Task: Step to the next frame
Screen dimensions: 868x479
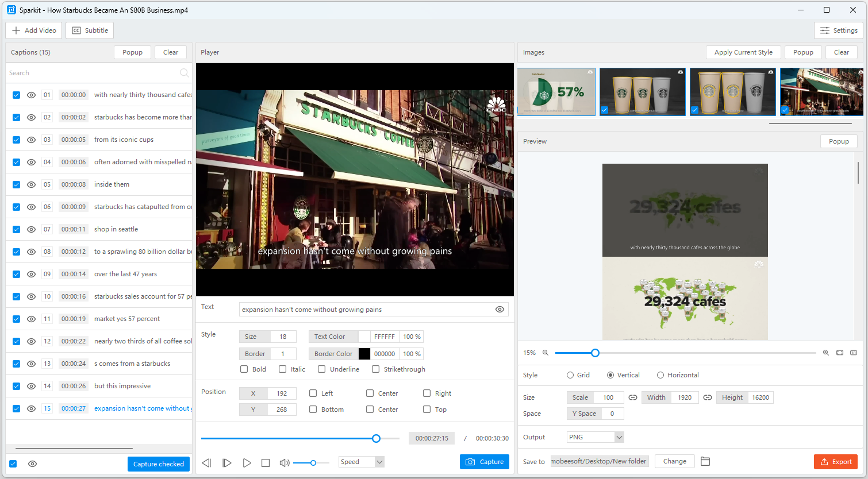Action: click(x=226, y=462)
